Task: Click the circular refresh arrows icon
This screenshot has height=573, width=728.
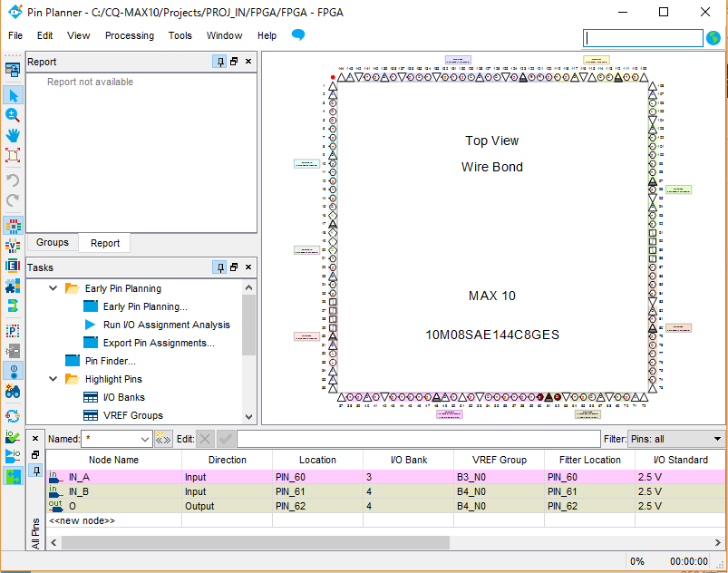Action: (x=13, y=415)
